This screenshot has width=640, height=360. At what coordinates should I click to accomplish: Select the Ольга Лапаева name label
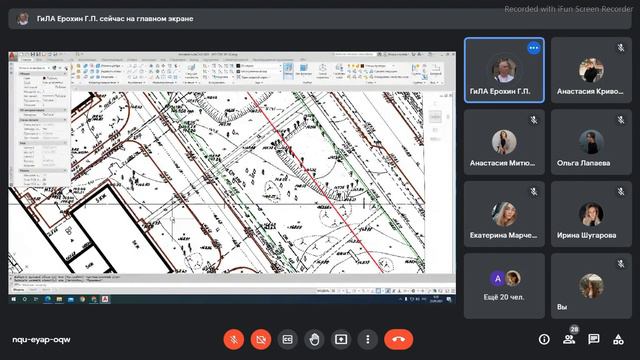583,163
